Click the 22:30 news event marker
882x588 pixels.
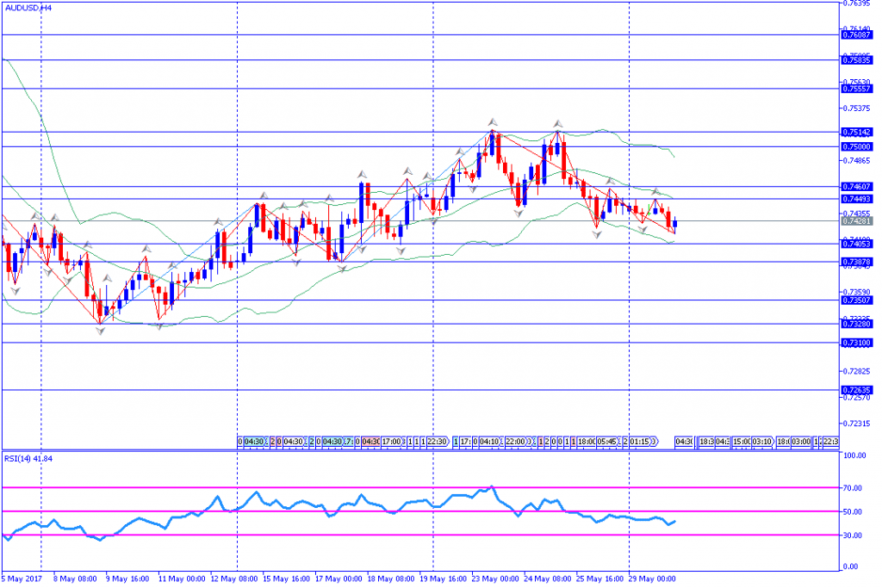coord(438,442)
